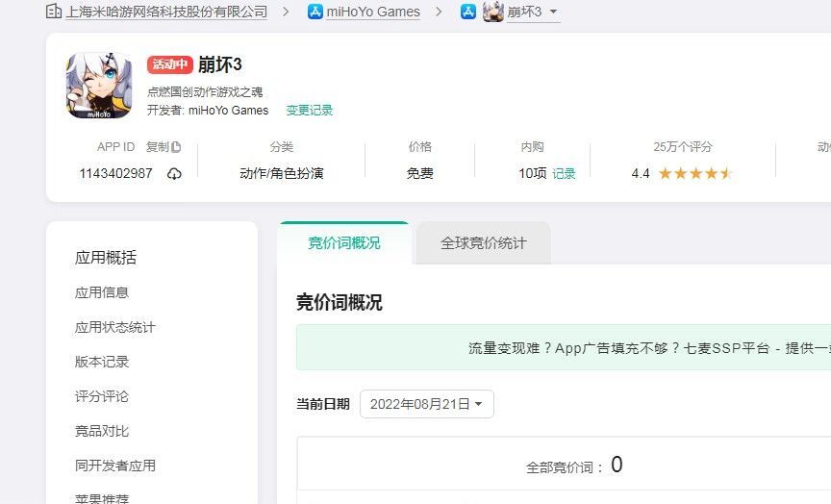Open in-app purchase 记录 link
Screen dimensions: 831x504
[564, 173]
